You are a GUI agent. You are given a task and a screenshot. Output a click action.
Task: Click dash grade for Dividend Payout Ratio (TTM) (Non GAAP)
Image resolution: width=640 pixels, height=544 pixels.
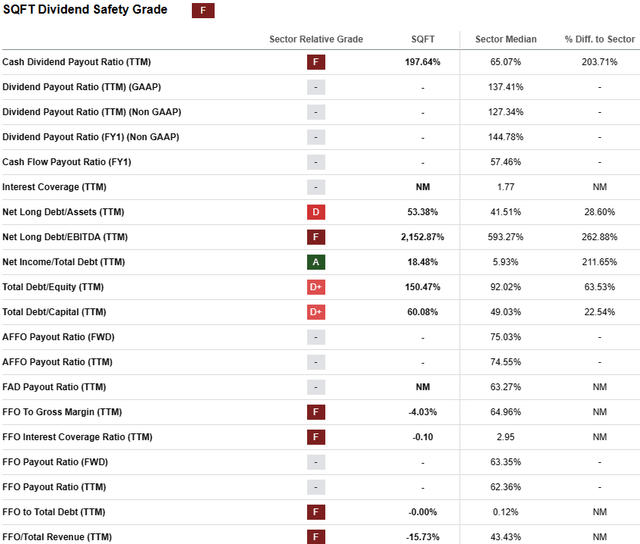[x=316, y=112]
